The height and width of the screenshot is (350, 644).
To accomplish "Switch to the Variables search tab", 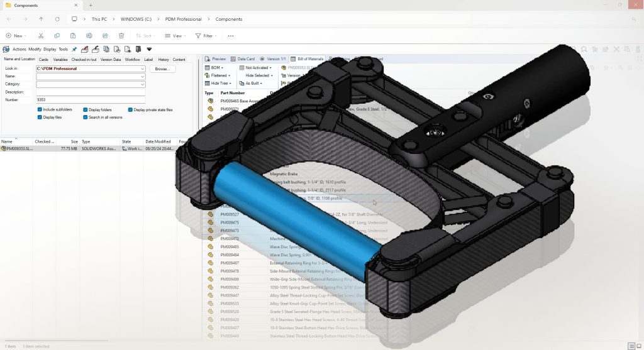I will (x=60, y=60).
